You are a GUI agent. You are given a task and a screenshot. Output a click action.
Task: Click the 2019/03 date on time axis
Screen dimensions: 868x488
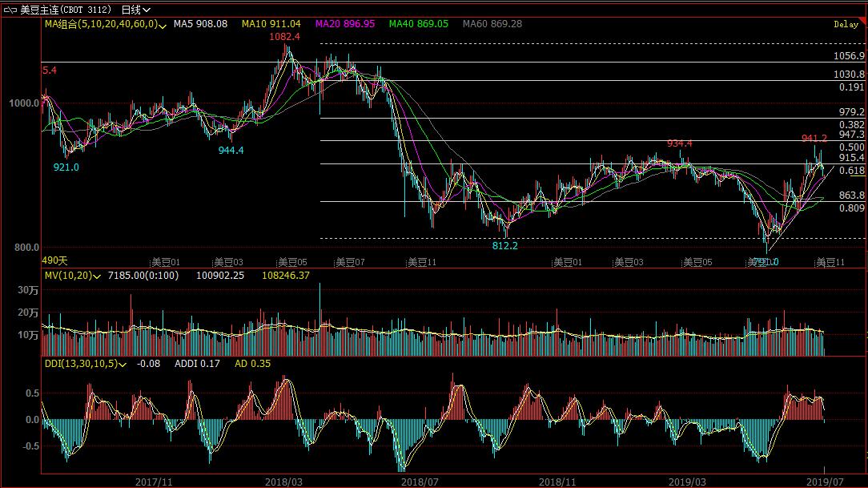click(x=687, y=482)
